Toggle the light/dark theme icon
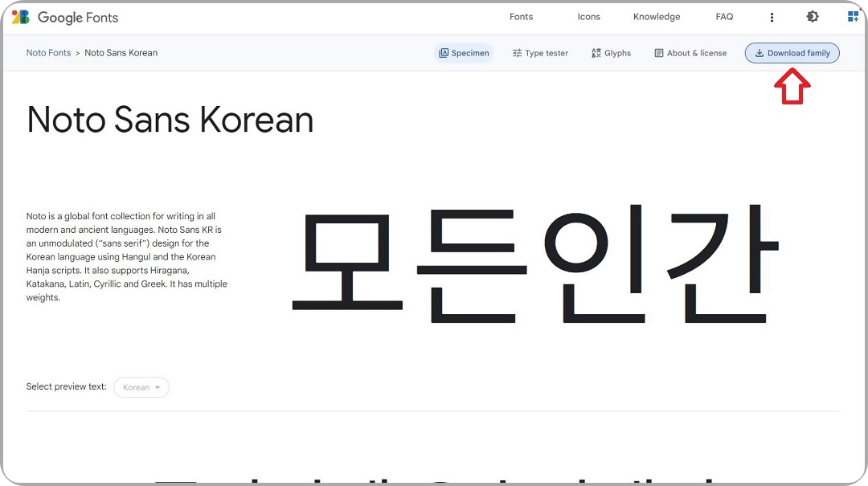Screen dimensions: 868x486 812,17
